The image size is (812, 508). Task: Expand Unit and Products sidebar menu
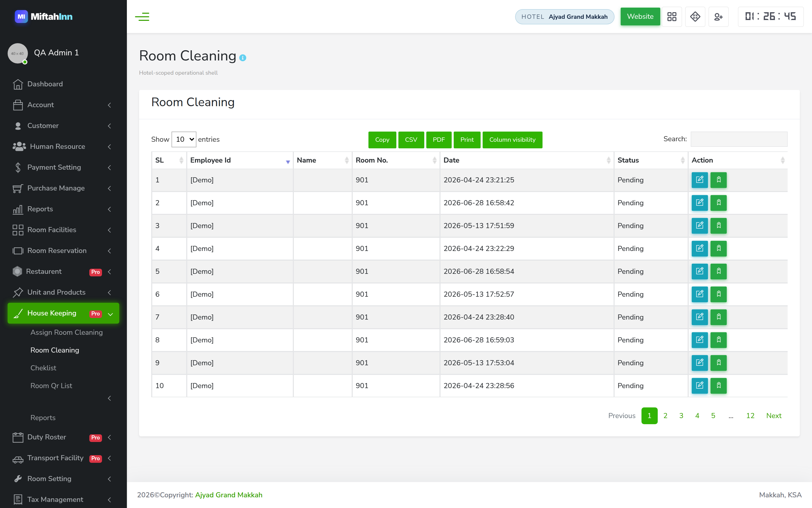click(63, 292)
